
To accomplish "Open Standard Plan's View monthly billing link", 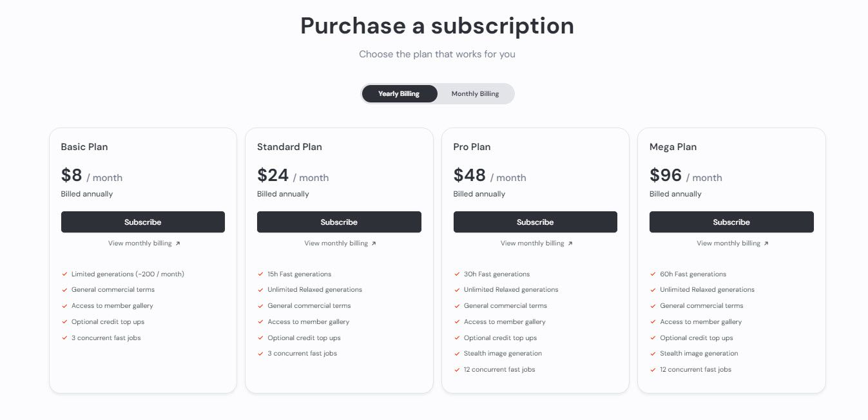I will click(336, 243).
